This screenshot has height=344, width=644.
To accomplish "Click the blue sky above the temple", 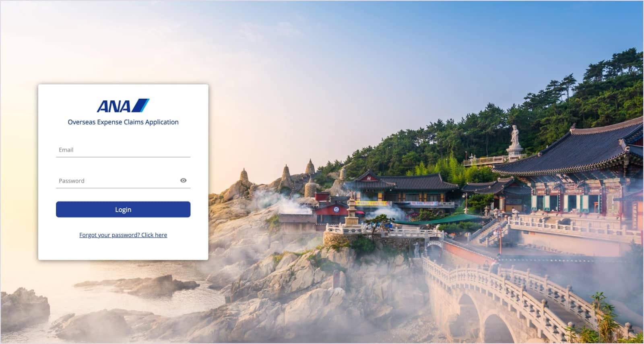I will (x=402, y=48).
